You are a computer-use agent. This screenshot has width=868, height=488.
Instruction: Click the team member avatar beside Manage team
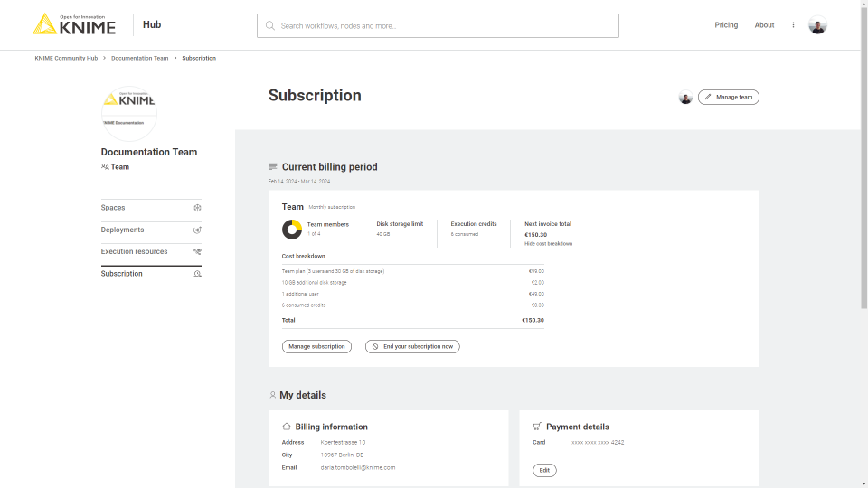(x=685, y=98)
